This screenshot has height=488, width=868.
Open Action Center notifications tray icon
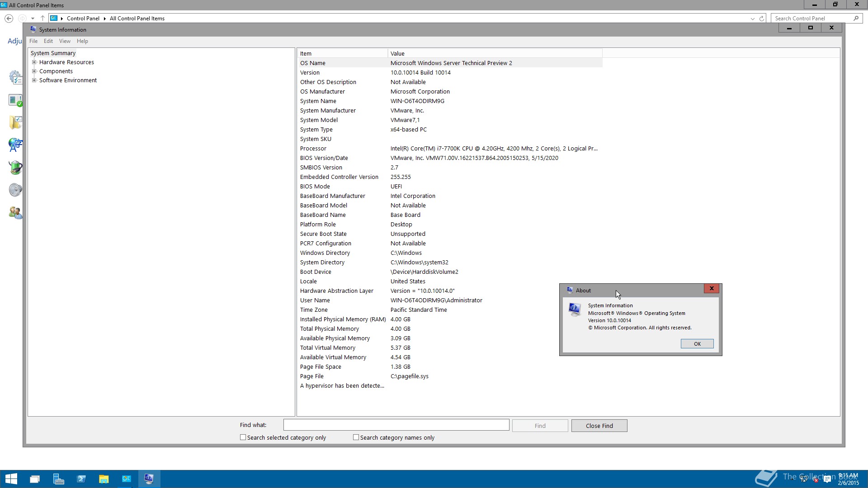tap(827, 479)
